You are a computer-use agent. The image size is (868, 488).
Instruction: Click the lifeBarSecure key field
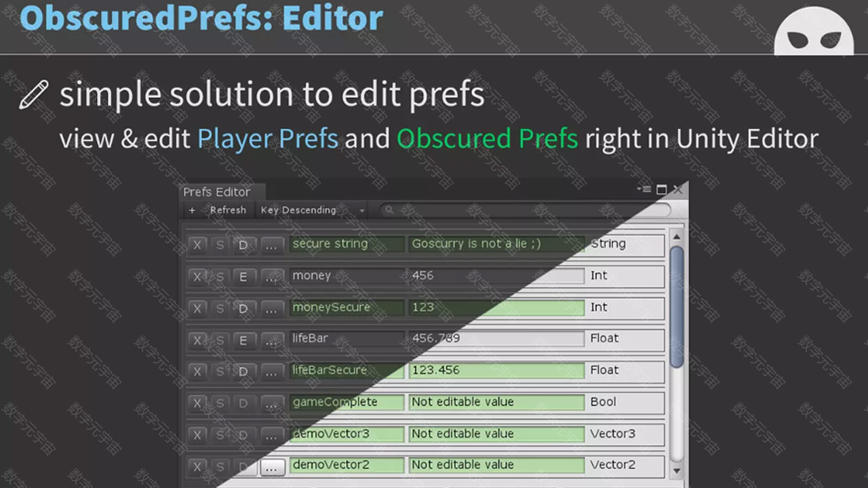coord(347,371)
